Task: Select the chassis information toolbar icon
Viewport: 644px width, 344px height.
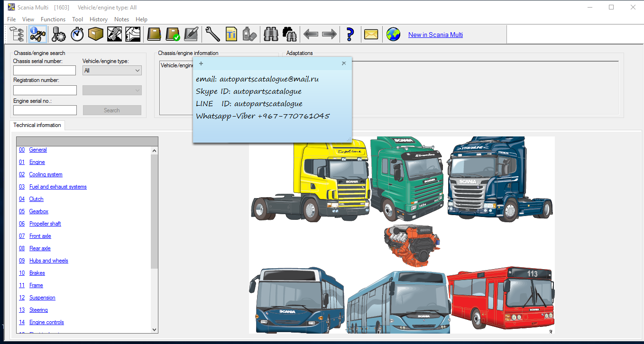Action: pyautogui.click(x=37, y=34)
